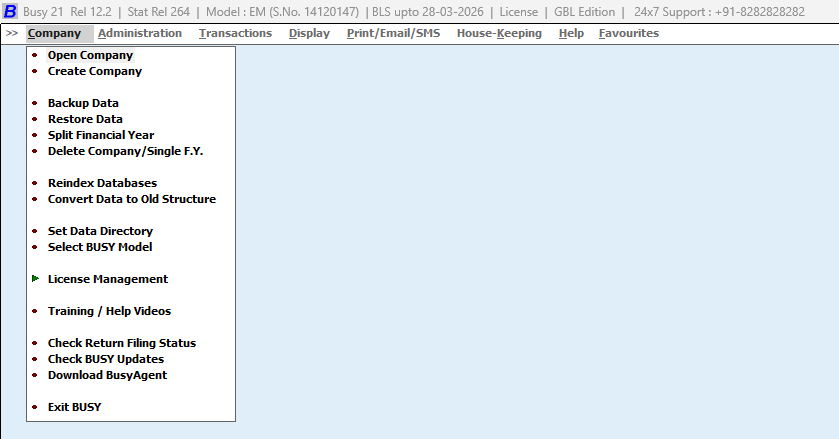Click the '>>' chevron beside Company menu

point(12,33)
